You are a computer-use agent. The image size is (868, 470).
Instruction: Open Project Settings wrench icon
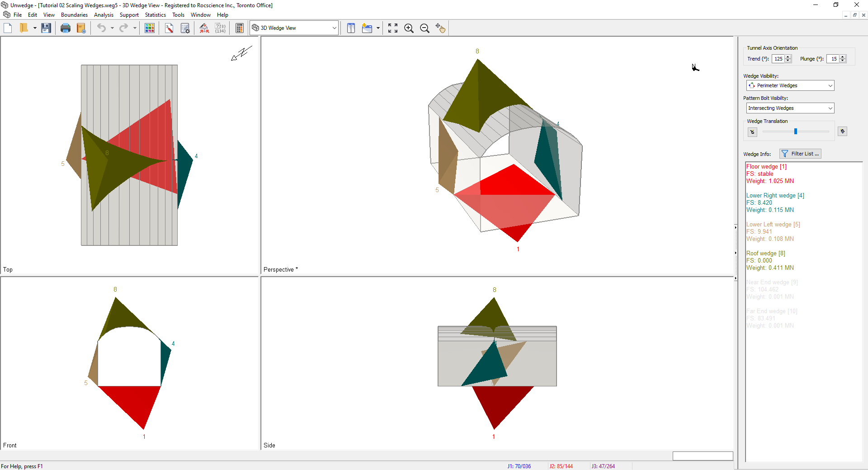169,28
